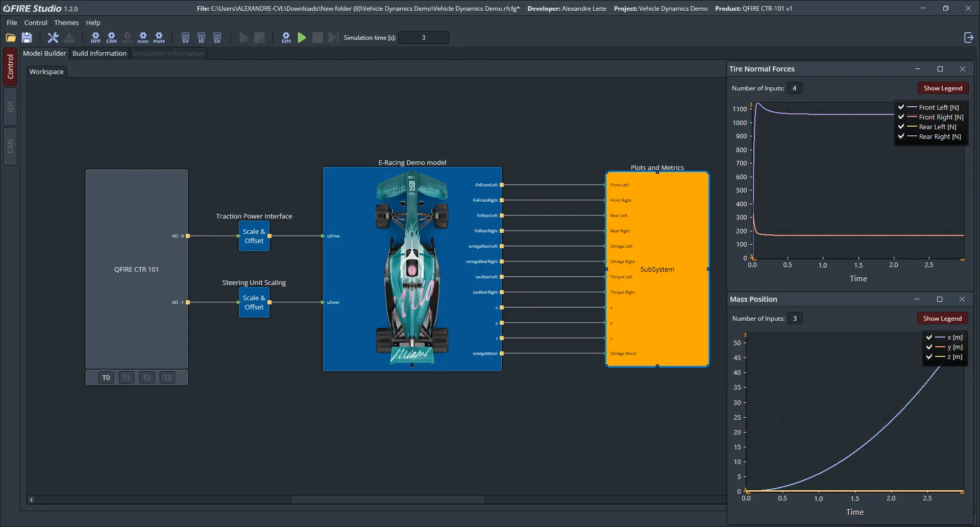Open the File menu
This screenshot has height=527, width=980.
click(12, 22)
